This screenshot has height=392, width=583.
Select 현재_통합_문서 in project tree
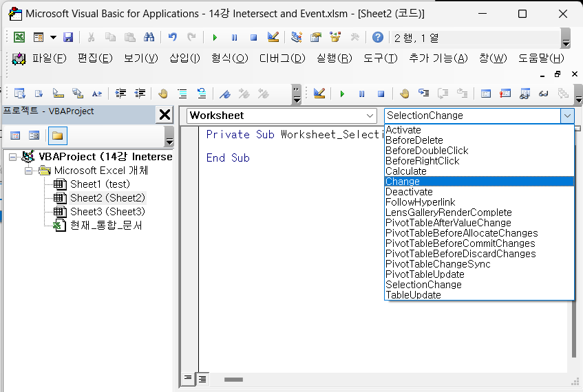(106, 226)
